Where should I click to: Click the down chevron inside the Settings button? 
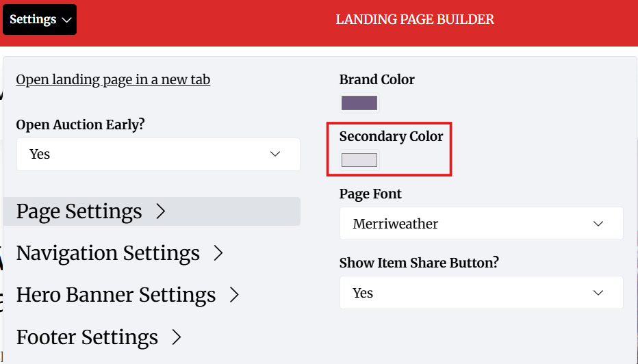point(66,20)
